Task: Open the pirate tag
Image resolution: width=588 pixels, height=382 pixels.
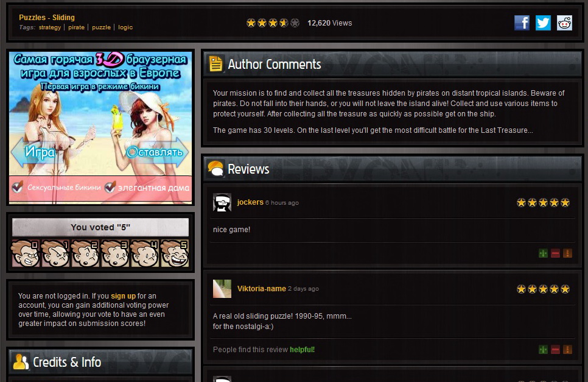Action: 76,27
